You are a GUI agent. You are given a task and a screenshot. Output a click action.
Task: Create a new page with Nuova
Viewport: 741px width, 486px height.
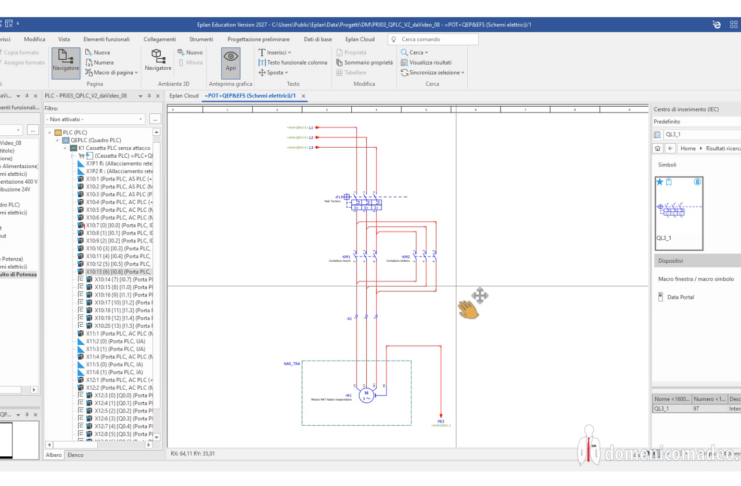point(98,52)
